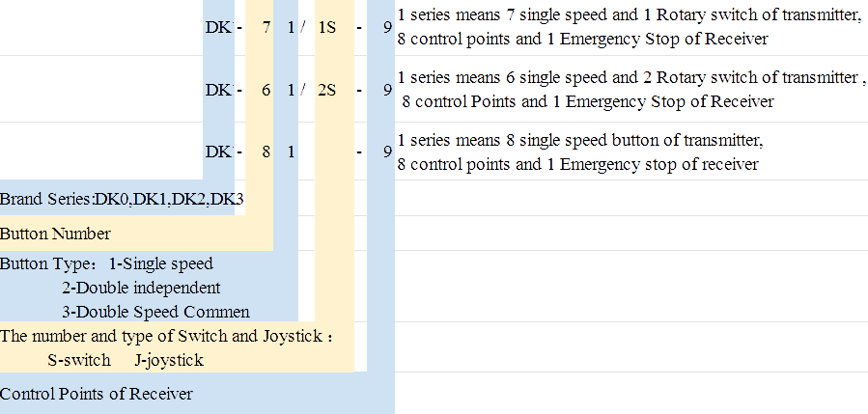Click the 'J-joystick' text
This screenshot has height=414, width=868.
169,361
